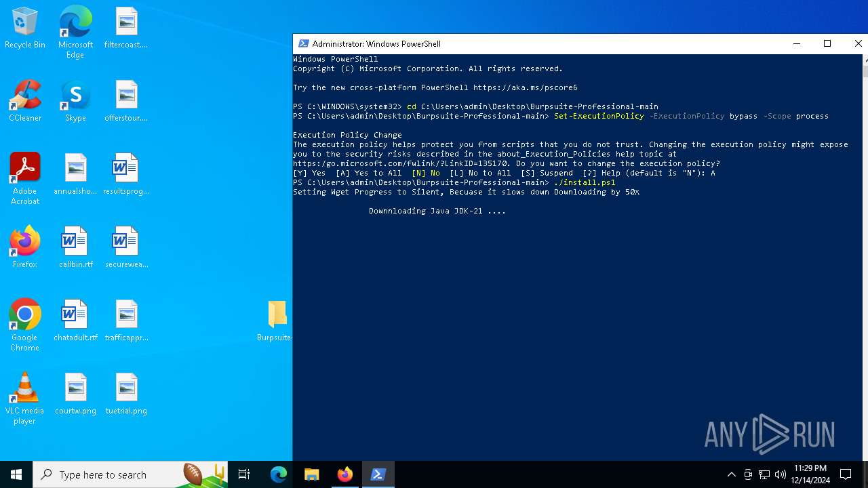Open Microsoft Edge from the taskbar
Image resolution: width=868 pixels, height=488 pixels.
[279, 474]
